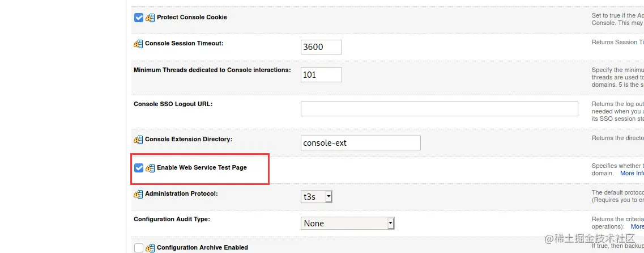This screenshot has width=644, height=253.
Task: Open the Administration Protocol dropdown
Action: (x=316, y=197)
